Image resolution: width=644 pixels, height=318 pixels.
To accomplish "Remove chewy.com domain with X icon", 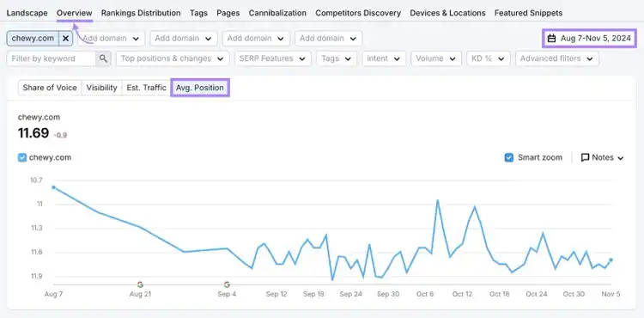I will click(65, 39).
